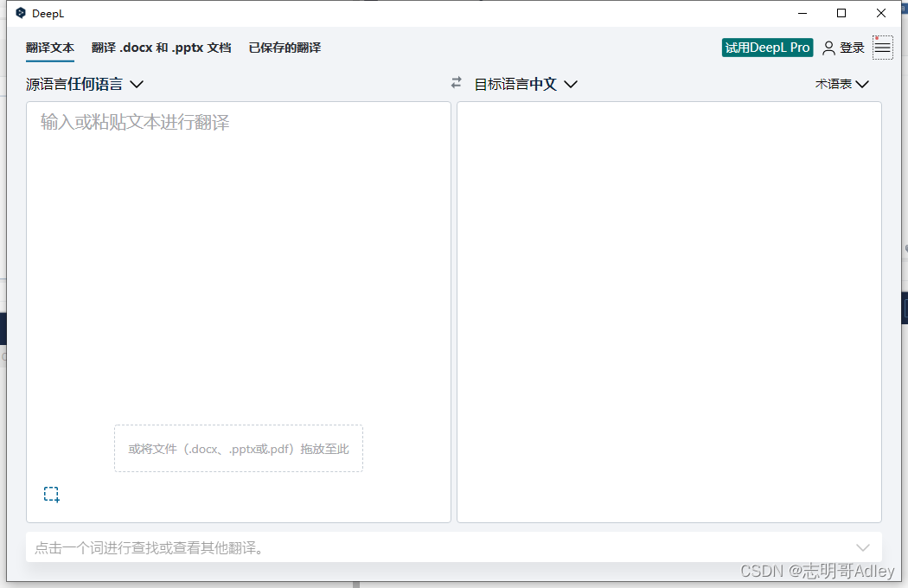Click the user profile icon beside 登录
This screenshot has width=908, height=588.
tap(828, 48)
